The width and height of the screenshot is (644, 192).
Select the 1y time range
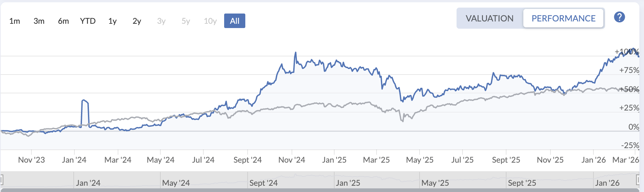tap(112, 21)
